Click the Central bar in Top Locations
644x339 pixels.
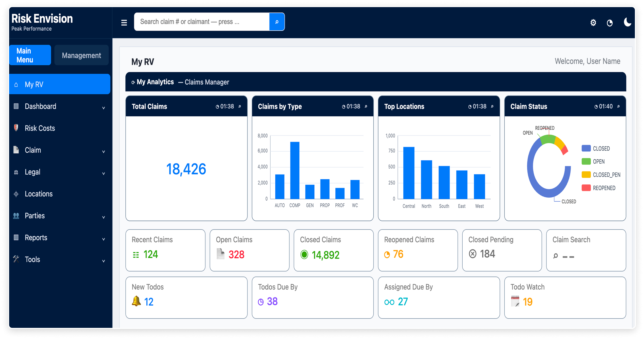click(409, 173)
